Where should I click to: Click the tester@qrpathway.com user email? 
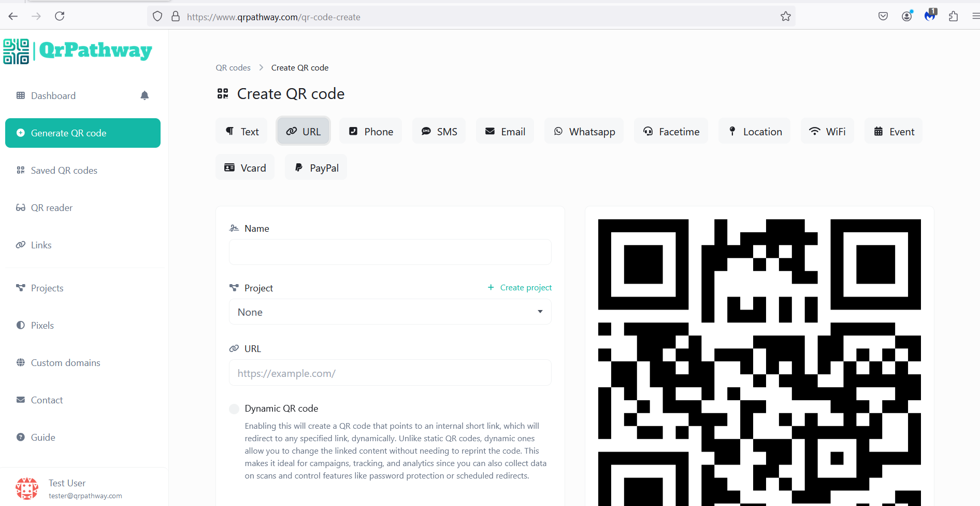(x=85, y=496)
